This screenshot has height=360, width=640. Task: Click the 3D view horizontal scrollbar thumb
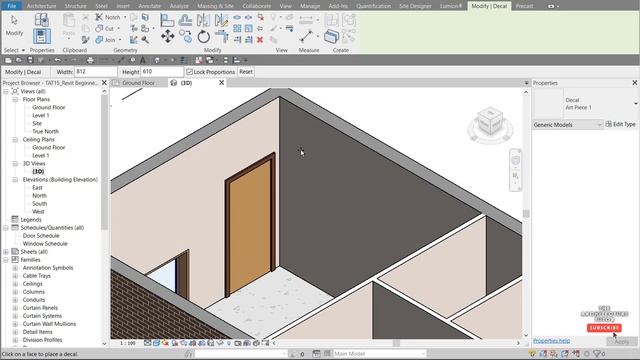pyautogui.click(x=396, y=343)
